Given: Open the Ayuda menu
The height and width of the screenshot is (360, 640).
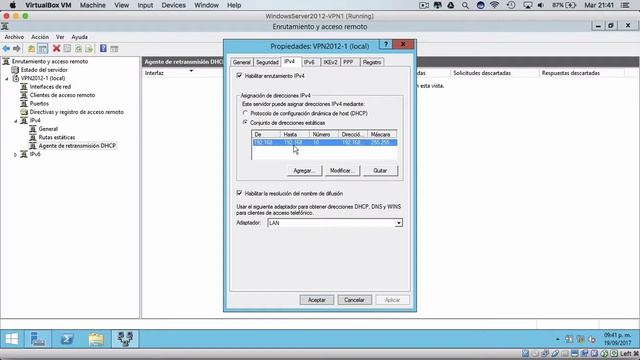Looking at the screenshot, I should [x=79, y=37].
